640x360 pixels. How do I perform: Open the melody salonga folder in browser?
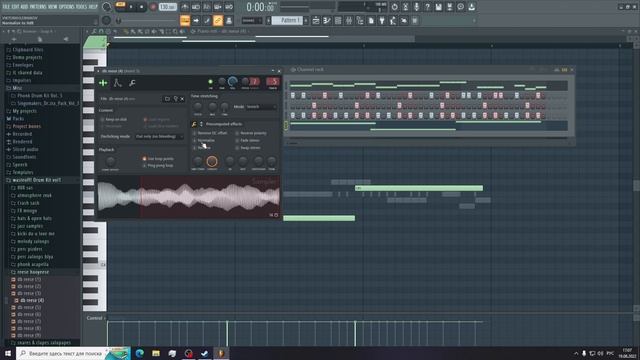point(33,241)
